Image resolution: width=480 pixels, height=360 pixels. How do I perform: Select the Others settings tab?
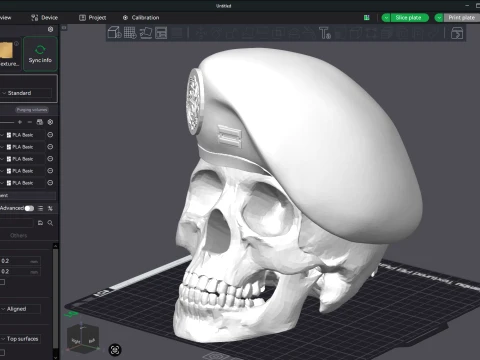coord(19,235)
